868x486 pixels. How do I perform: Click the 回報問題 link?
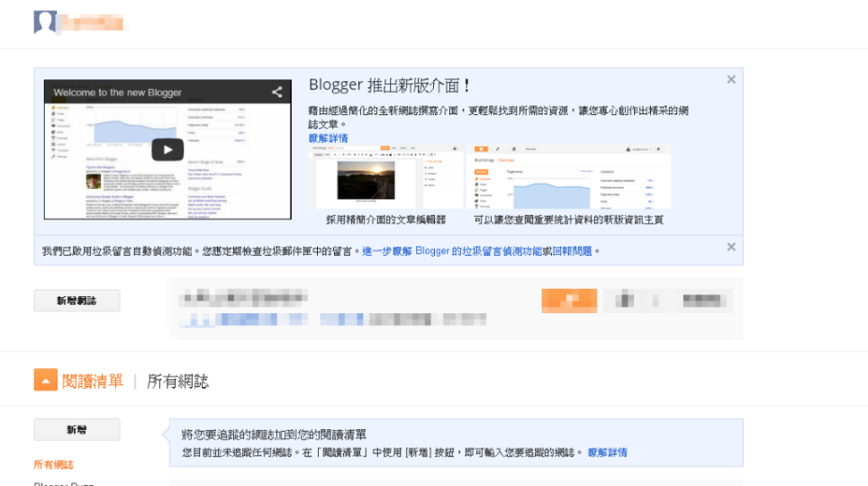[x=573, y=251]
